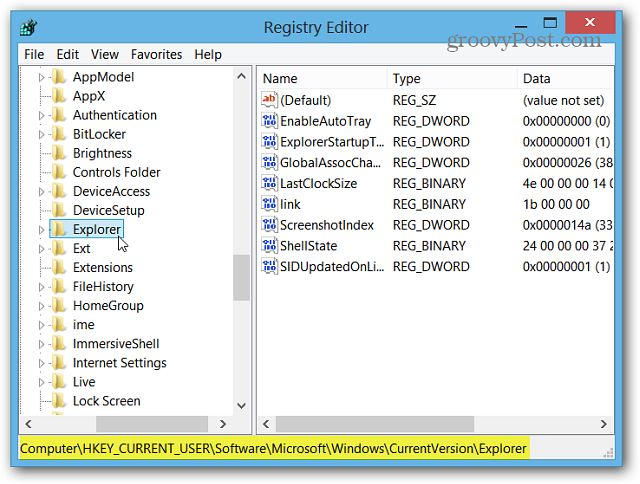Click the AppModel folder icon
The height and width of the screenshot is (484, 640).
click(x=60, y=77)
